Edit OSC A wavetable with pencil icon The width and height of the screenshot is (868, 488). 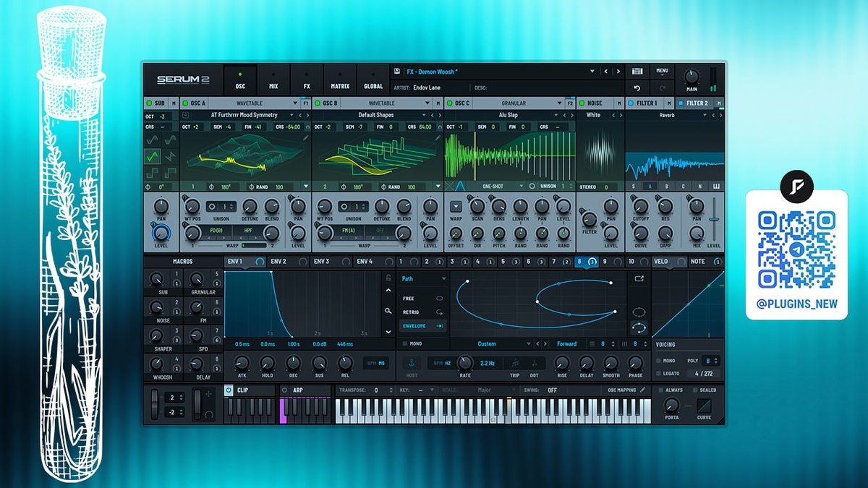306,137
